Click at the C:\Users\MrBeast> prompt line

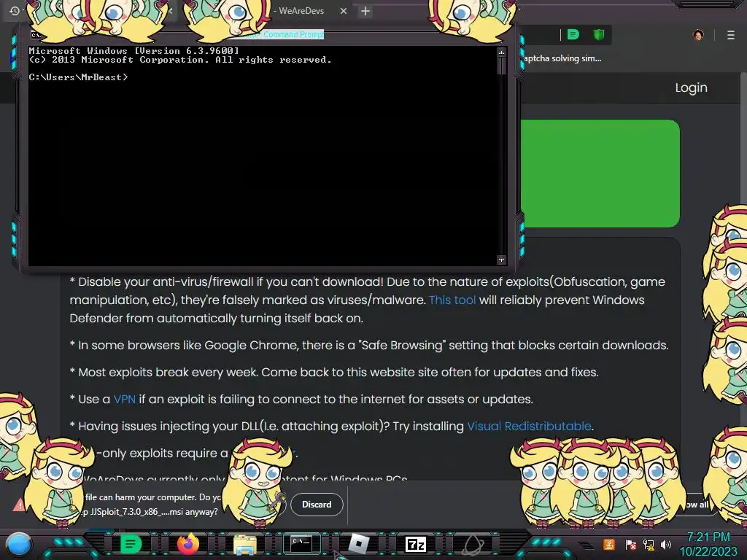click(x=78, y=77)
